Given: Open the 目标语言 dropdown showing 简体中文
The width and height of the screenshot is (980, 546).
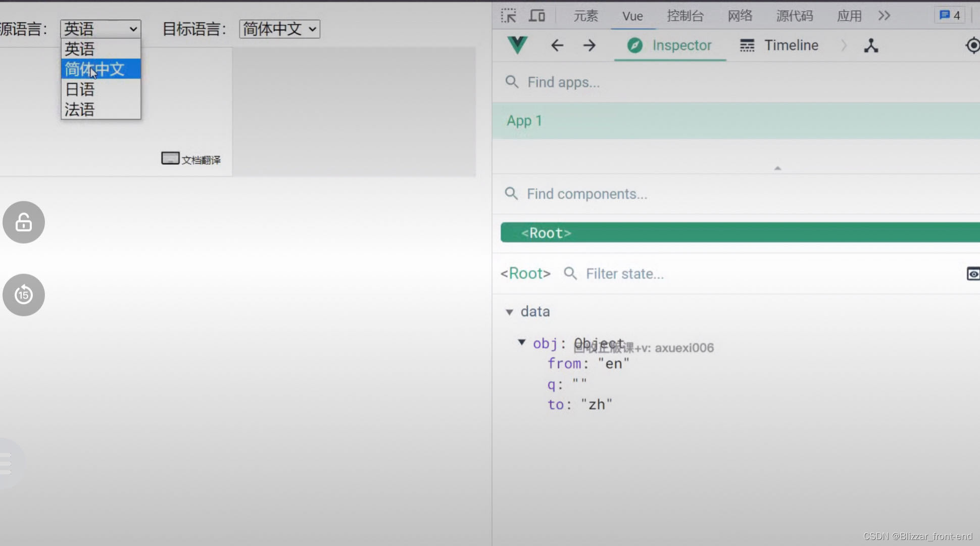Looking at the screenshot, I should click(279, 29).
